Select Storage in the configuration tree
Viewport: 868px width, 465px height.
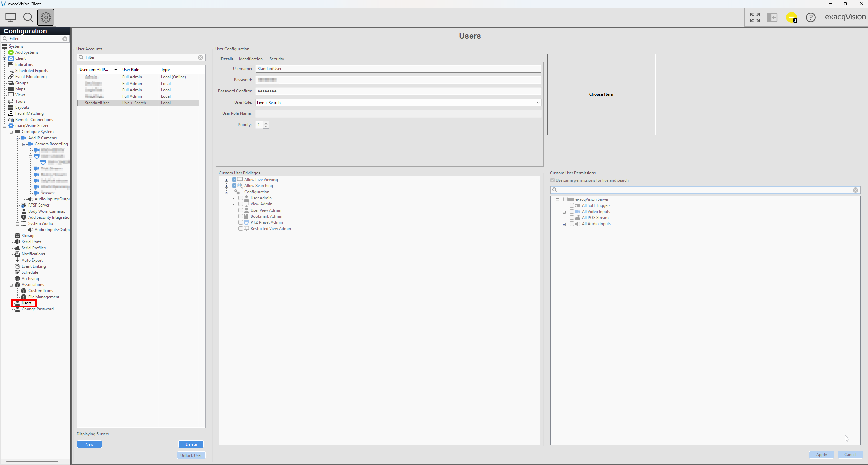28,236
